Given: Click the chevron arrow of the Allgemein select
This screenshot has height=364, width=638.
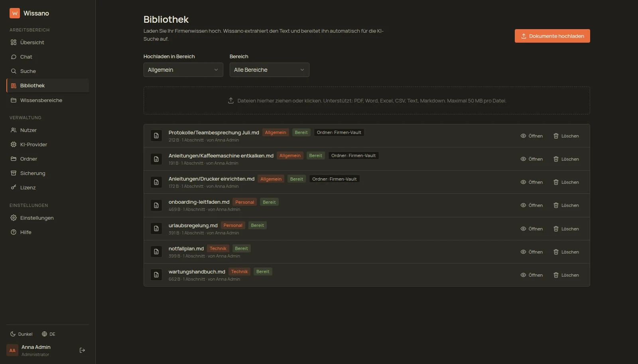Looking at the screenshot, I should [216, 70].
